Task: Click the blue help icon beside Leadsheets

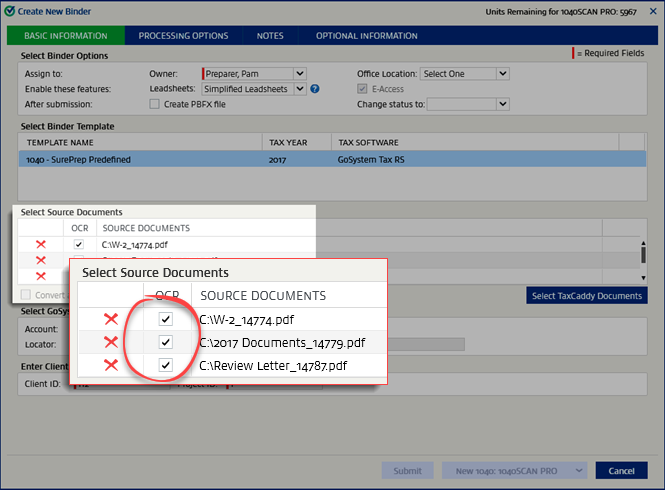Action: [x=315, y=89]
